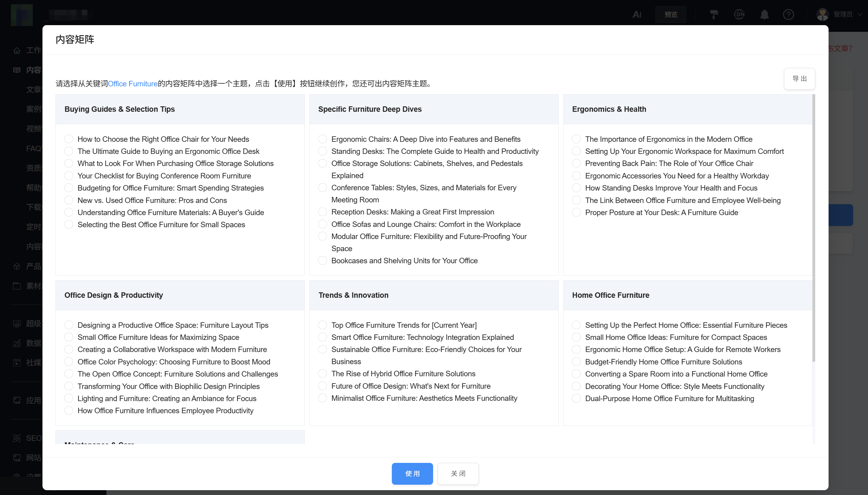Select 'The Rise of Hybrid Office Furniture Solutions'

click(323, 374)
